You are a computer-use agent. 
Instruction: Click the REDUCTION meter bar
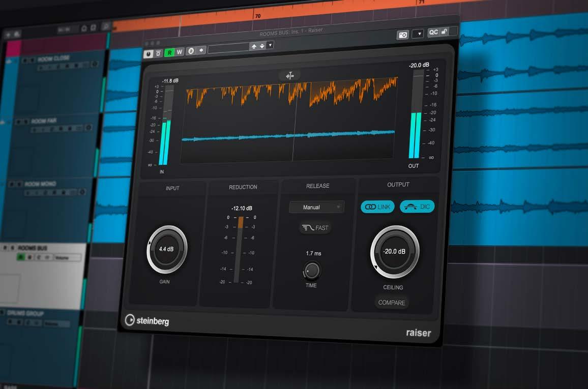(238, 250)
